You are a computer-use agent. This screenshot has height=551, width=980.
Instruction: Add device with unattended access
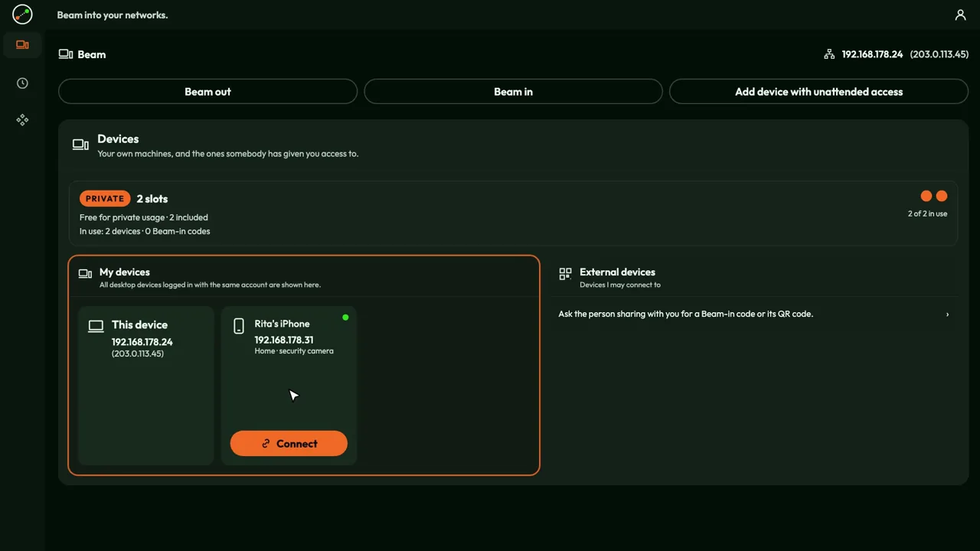pyautogui.click(x=818, y=91)
